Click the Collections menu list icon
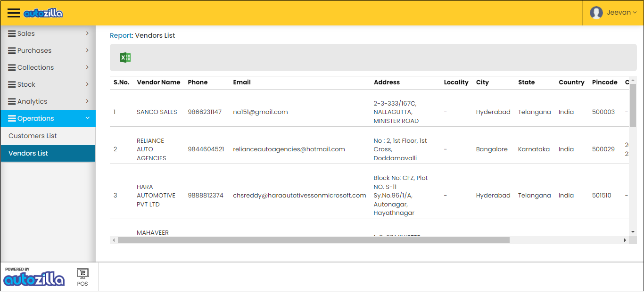 [12, 67]
